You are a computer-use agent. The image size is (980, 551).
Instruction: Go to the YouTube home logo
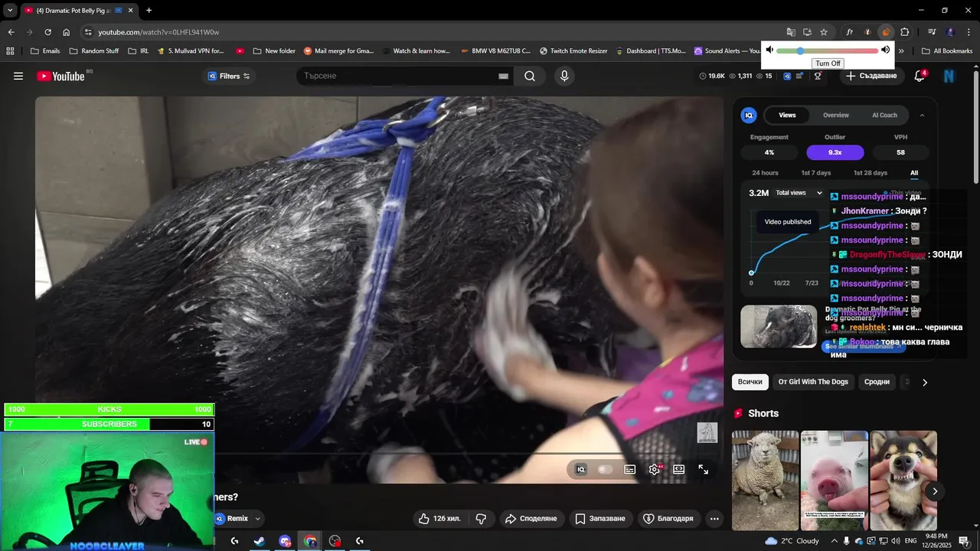pyautogui.click(x=60, y=76)
